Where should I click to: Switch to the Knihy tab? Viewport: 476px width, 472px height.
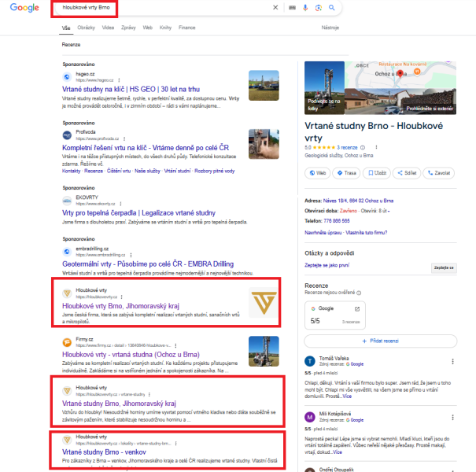[x=165, y=28]
